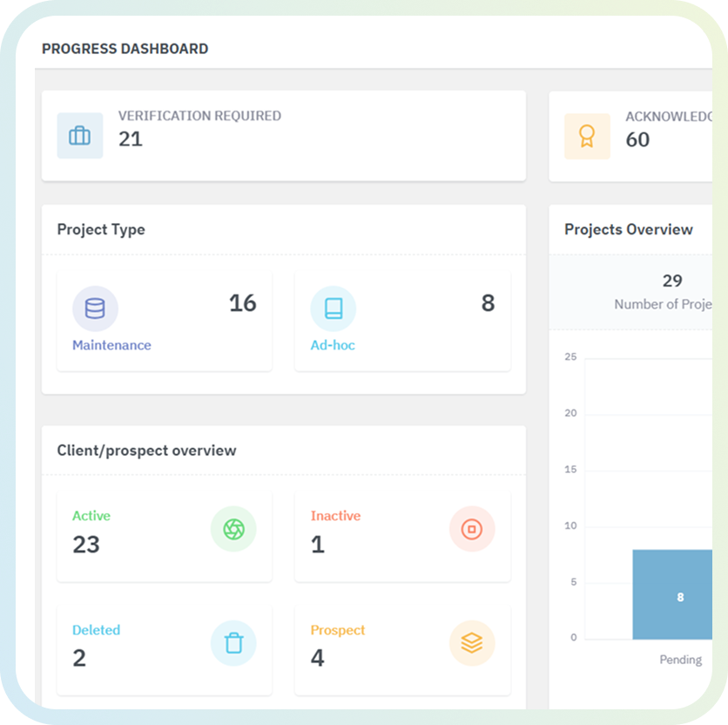Click the Project Type heading
The height and width of the screenshot is (725, 728).
tap(101, 229)
